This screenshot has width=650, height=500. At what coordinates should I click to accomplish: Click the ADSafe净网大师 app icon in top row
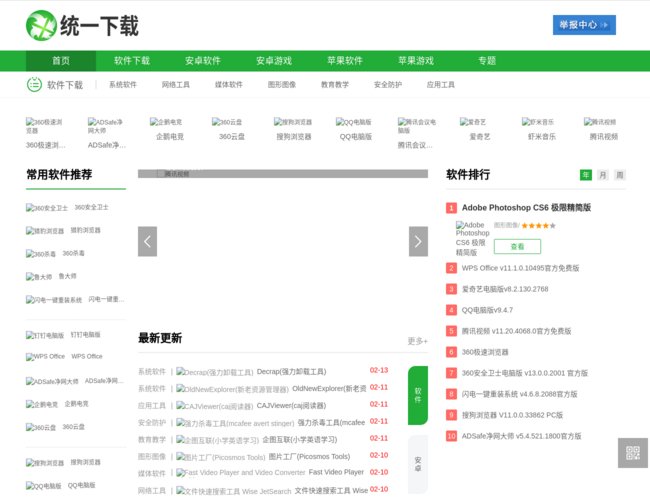pos(107,126)
